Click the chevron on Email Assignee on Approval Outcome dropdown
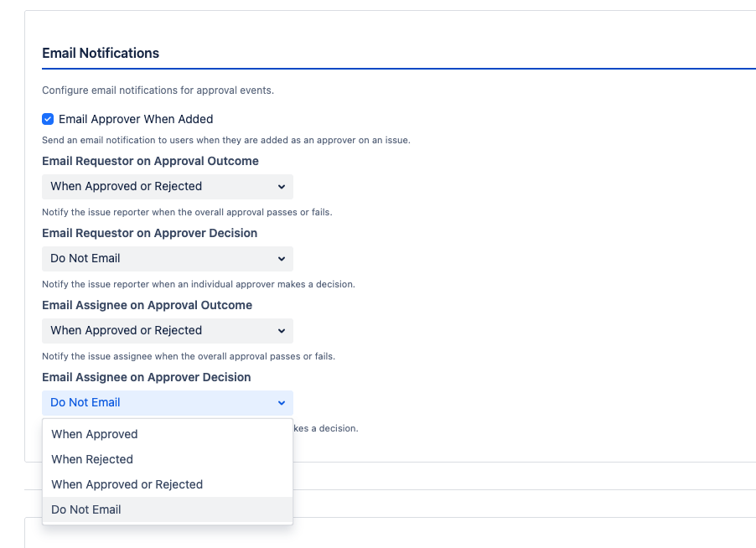This screenshot has height=548, width=756. (x=282, y=330)
